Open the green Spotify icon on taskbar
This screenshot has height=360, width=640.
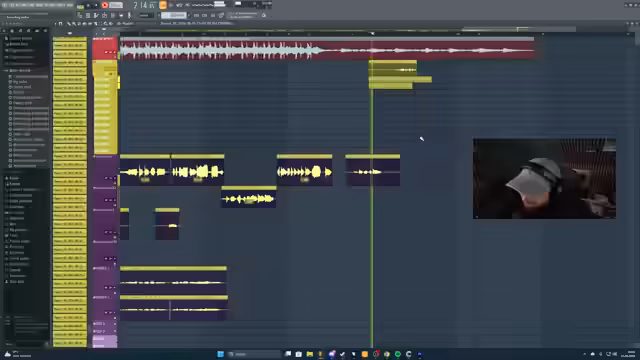point(398,354)
